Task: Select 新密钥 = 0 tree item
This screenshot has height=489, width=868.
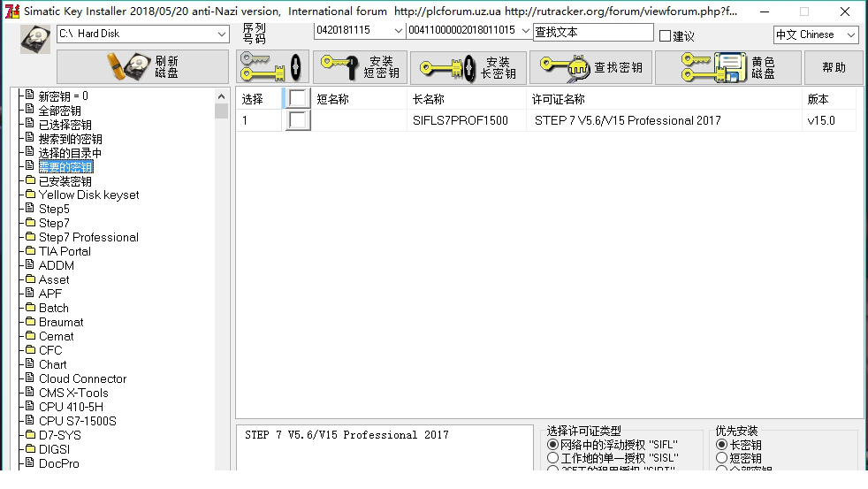Action: (x=63, y=96)
